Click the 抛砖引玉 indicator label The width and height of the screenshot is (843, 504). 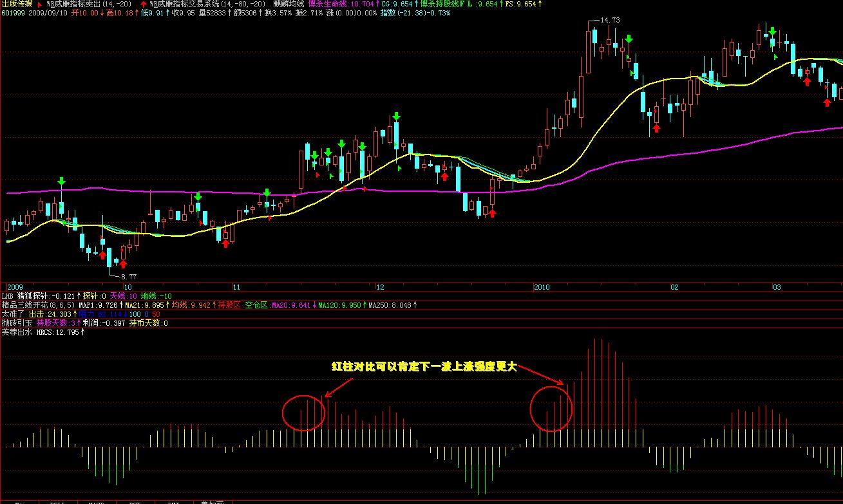pyautogui.click(x=17, y=323)
